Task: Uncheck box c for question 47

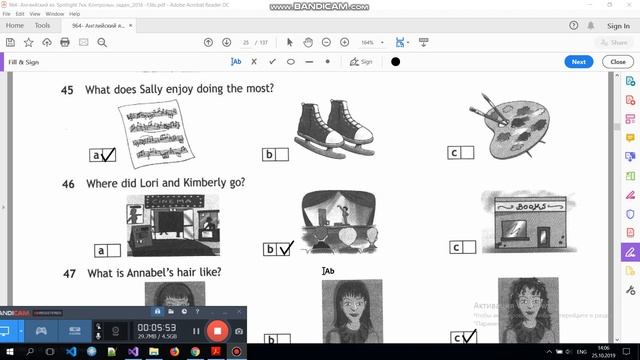Action: [470, 337]
